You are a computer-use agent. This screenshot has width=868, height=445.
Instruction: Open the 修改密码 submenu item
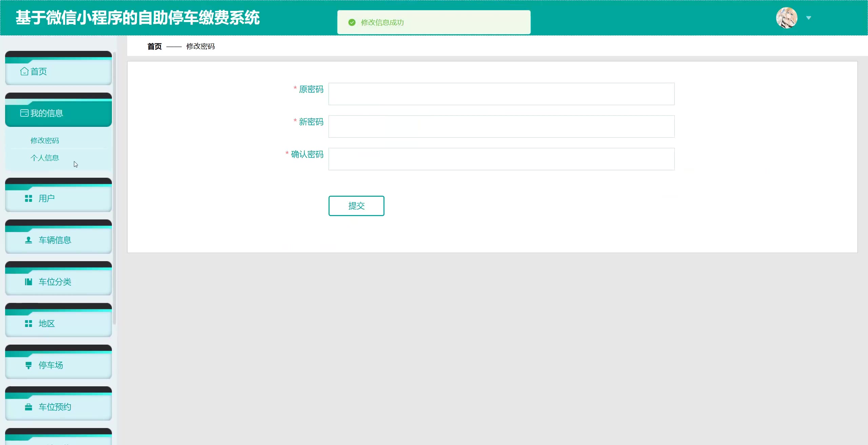tap(45, 140)
